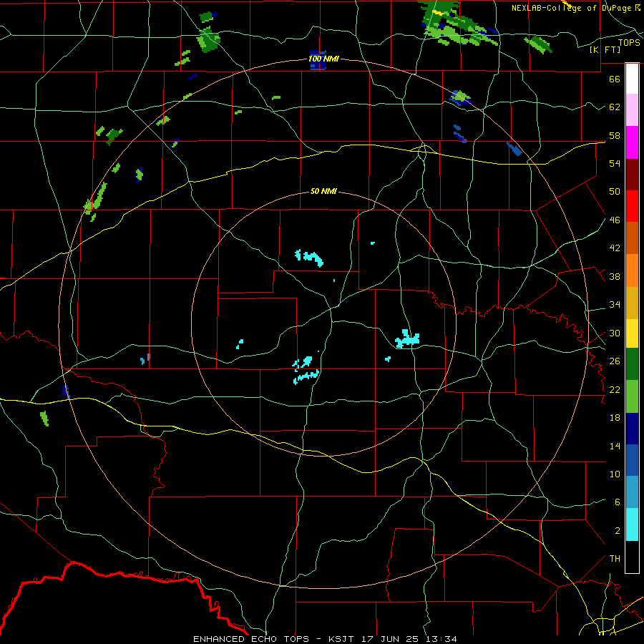Image resolution: width=644 pixels, height=644 pixels.
Task: Select the dark orange legend swatch
Action: coord(632,238)
